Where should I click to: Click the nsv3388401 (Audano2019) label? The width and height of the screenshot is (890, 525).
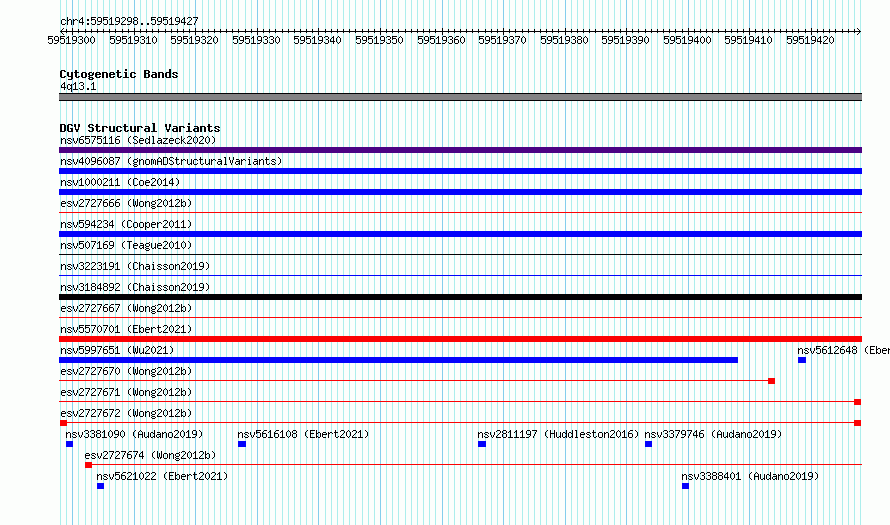[x=750, y=476]
